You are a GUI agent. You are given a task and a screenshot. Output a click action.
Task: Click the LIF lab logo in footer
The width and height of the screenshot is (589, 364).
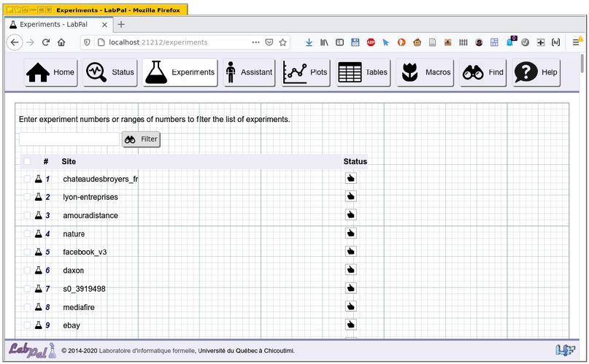click(565, 350)
